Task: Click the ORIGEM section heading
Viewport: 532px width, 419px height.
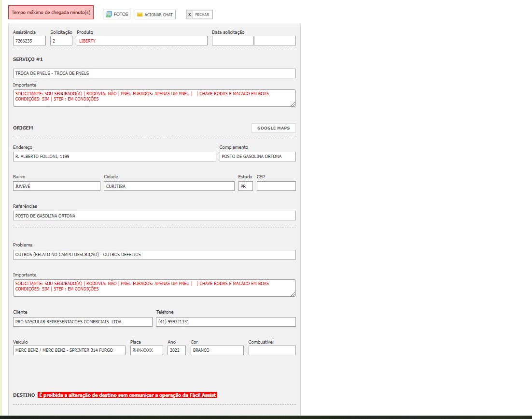Action: [x=23, y=128]
